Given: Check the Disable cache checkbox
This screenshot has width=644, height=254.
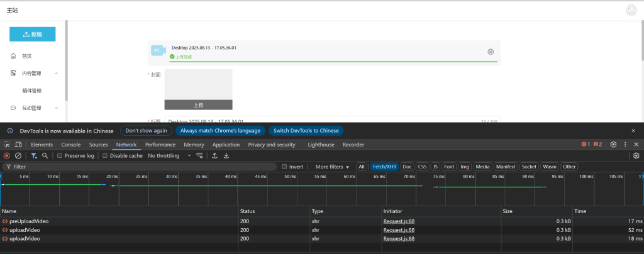Looking at the screenshot, I should [x=105, y=156].
